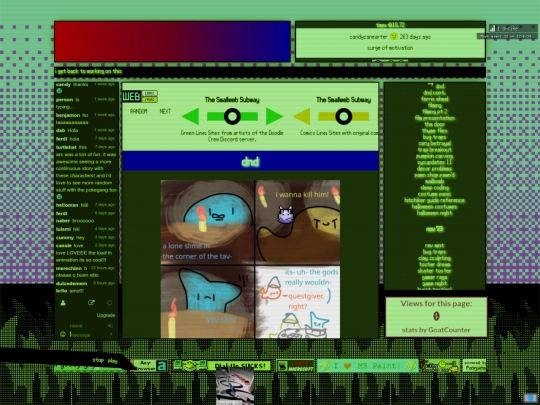Click the red-to-blue gradient banner
The width and height of the screenshot is (540, 405).
click(x=172, y=42)
